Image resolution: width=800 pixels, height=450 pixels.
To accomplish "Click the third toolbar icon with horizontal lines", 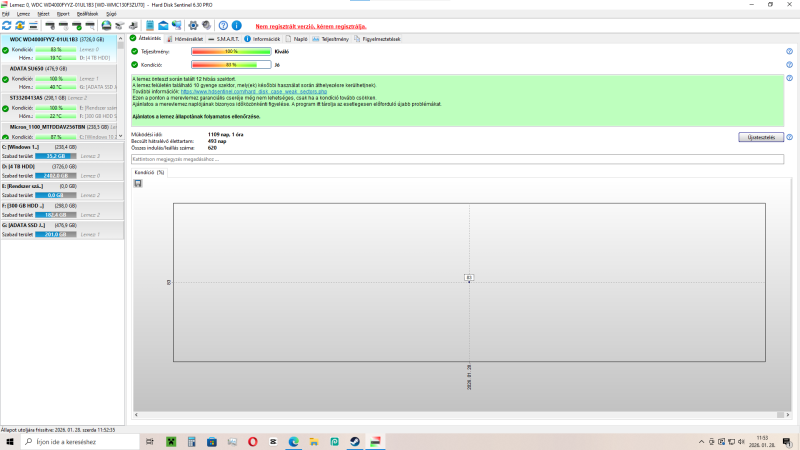I will coord(33,26).
